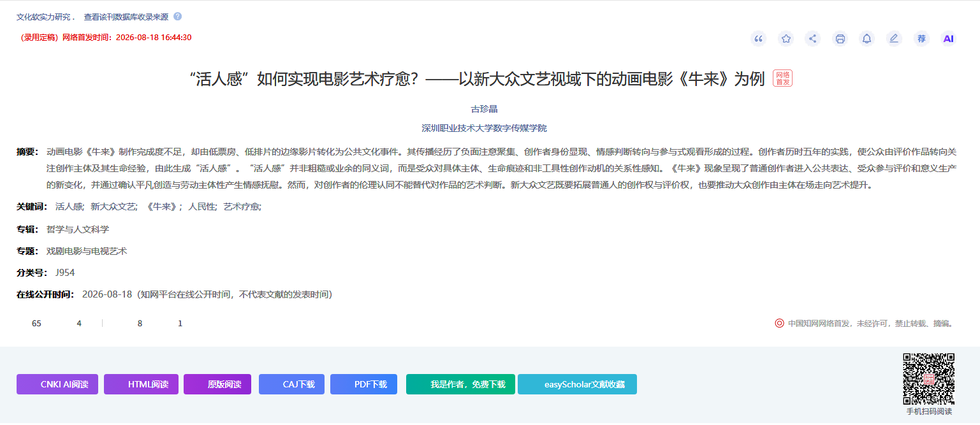Click keyword 《牛来》
980x425 pixels.
coord(161,206)
